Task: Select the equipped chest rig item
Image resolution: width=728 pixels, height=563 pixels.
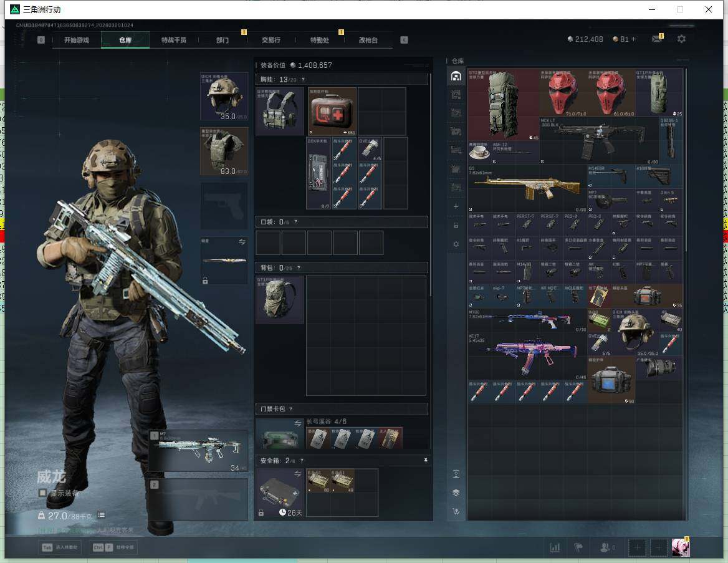Action: coord(280,112)
